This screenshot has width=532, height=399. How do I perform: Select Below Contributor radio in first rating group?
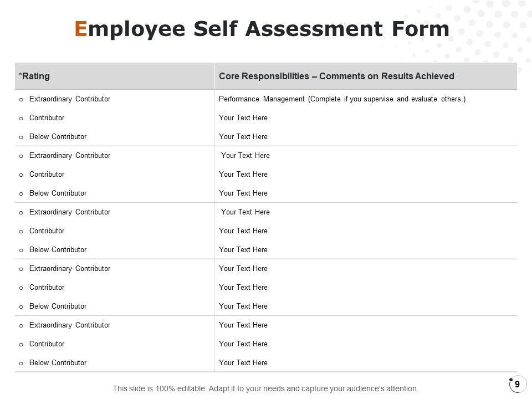pos(21,137)
